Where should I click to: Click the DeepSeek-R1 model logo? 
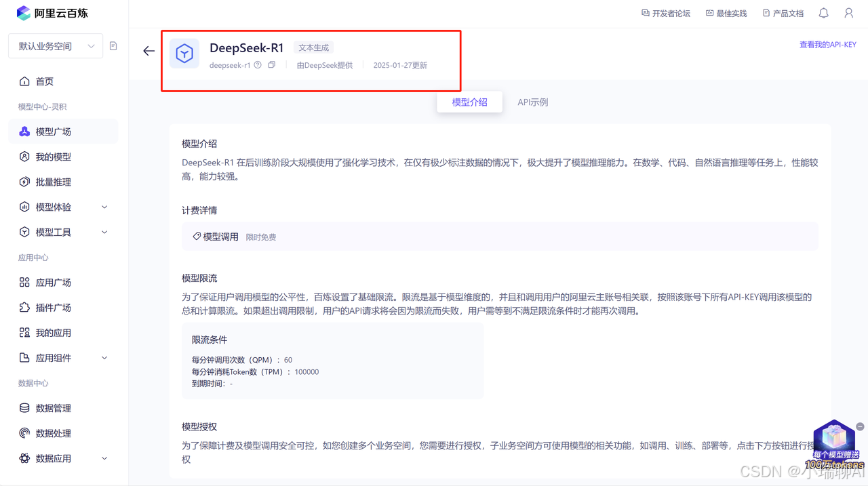(x=184, y=54)
